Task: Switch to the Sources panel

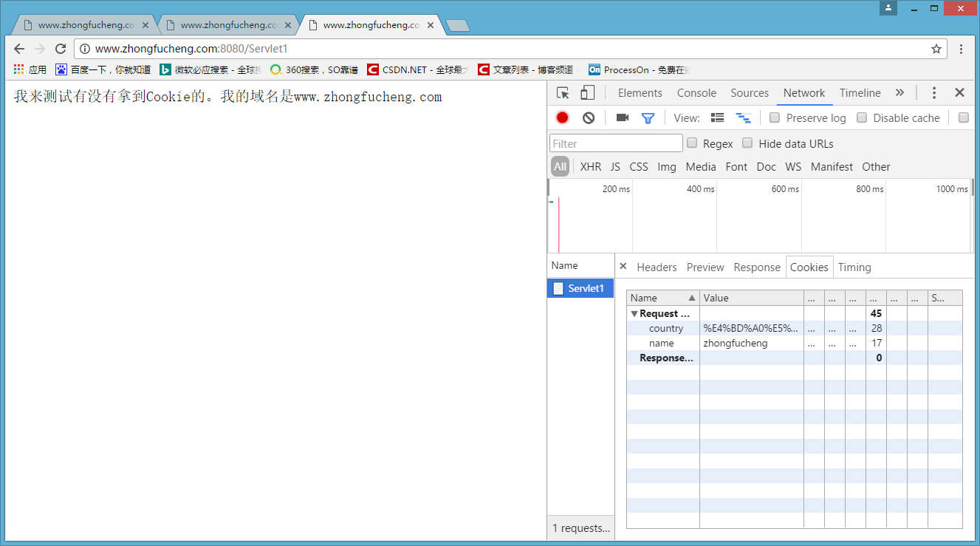Action: coord(750,93)
